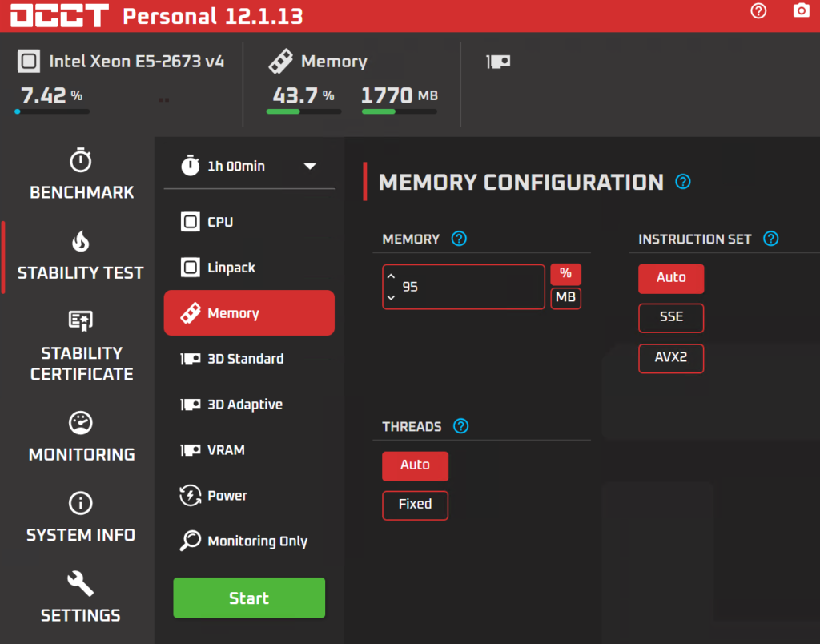Start the memory stability test

[249, 598]
